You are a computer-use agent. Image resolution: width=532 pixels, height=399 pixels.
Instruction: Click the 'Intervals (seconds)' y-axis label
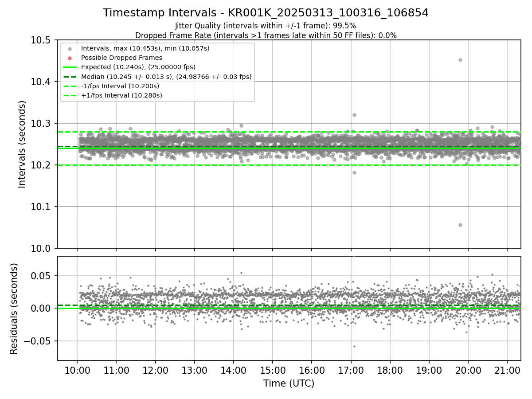coord(22,144)
